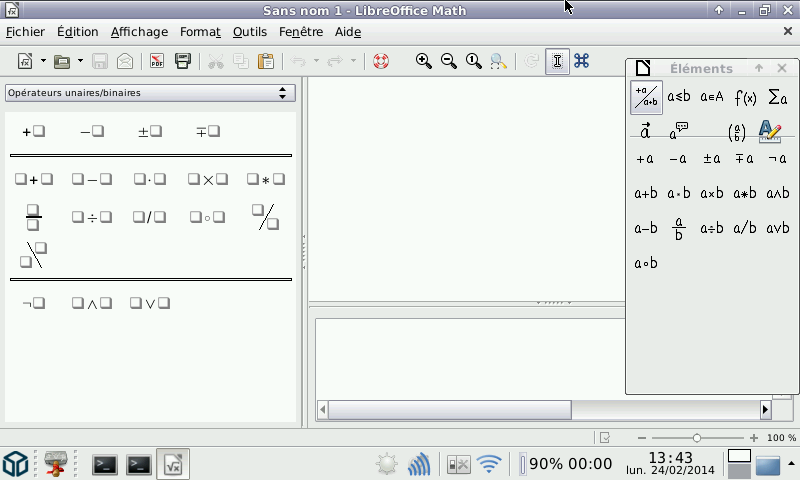Screen dimensions: 800x480
Task: Expand the Opérateurs unaires/binaires dropdown
Action: 150,93
